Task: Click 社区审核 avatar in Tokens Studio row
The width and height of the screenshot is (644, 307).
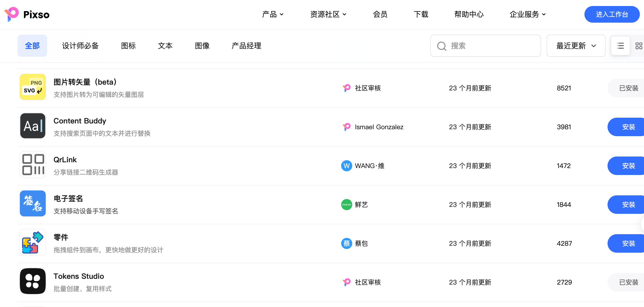Action: pyautogui.click(x=346, y=282)
